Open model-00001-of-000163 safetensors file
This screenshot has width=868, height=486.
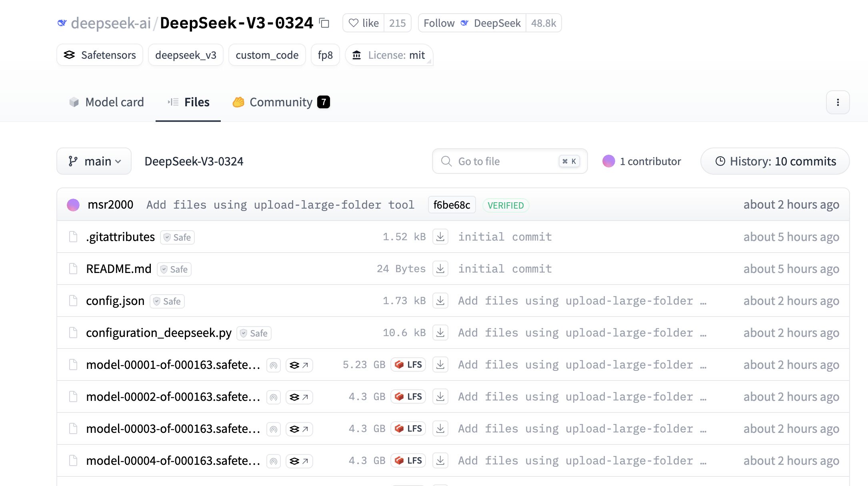tap(173, 364)
